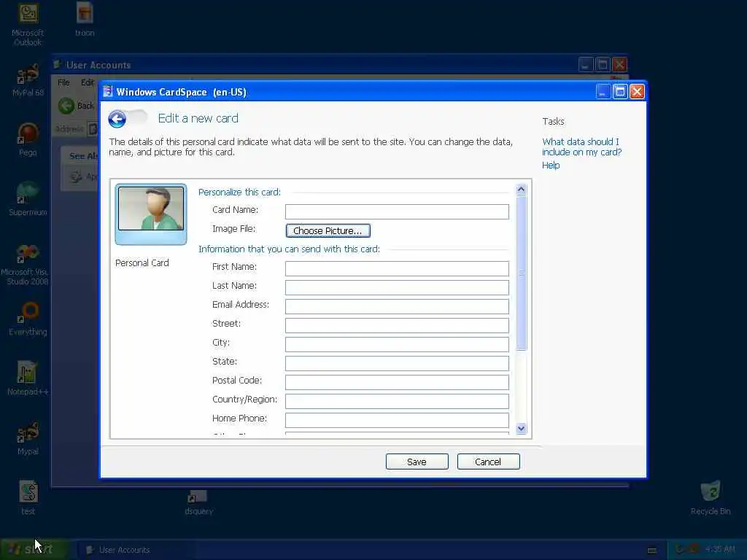Open 'What data should I include' link
The image size is (747, 560).
(x=581, y=147)
